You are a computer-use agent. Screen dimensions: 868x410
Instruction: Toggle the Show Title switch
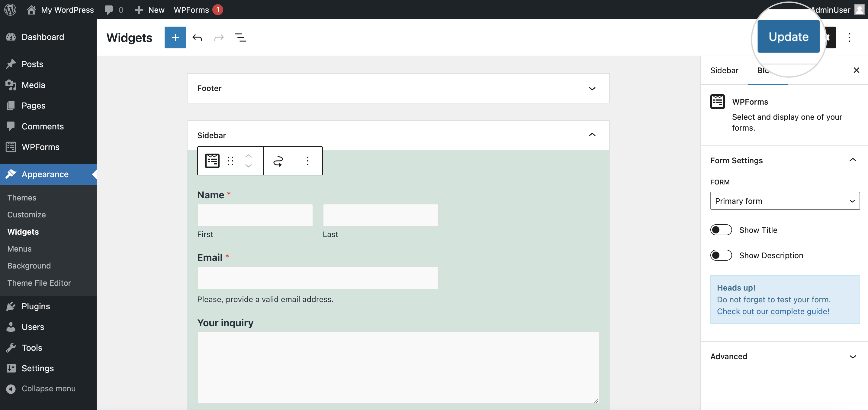click(x=721, y=230)
